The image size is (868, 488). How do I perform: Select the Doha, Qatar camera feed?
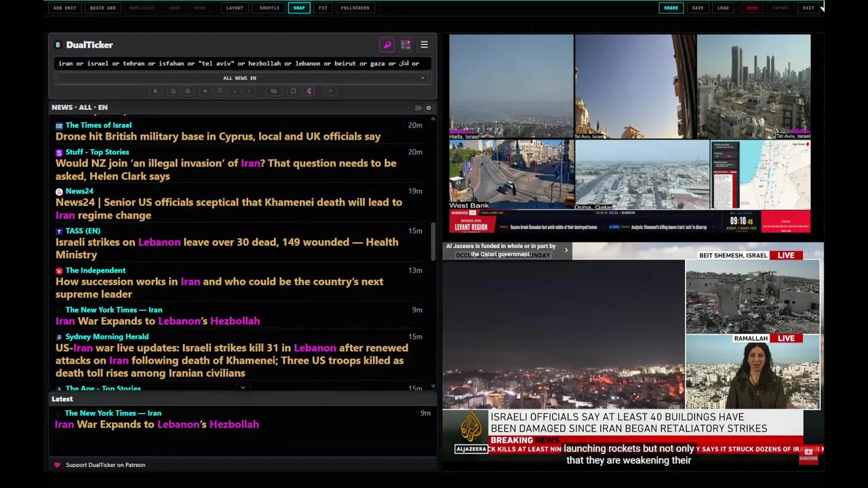(x=642, y=175)
